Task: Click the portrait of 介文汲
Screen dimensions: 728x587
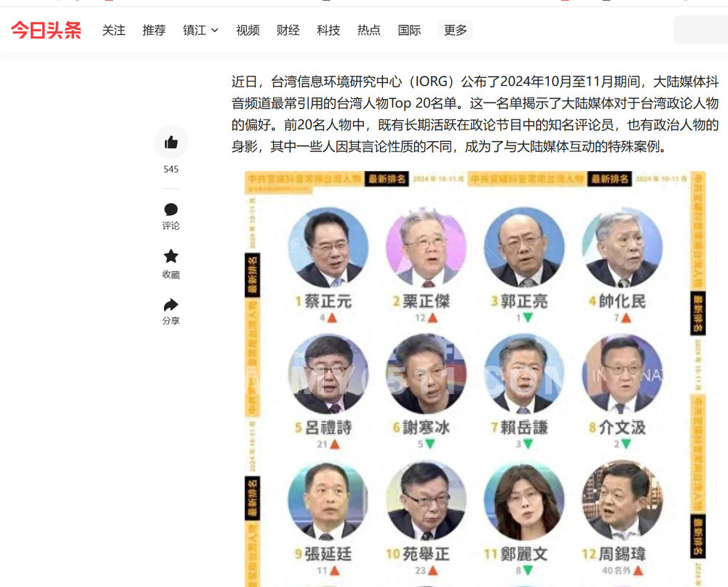Action: coord(622,374)
